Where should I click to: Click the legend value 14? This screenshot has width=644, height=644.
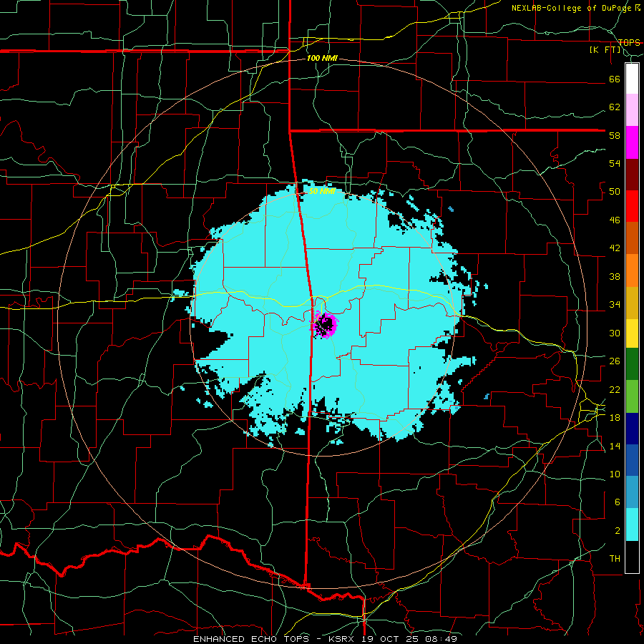615,446
